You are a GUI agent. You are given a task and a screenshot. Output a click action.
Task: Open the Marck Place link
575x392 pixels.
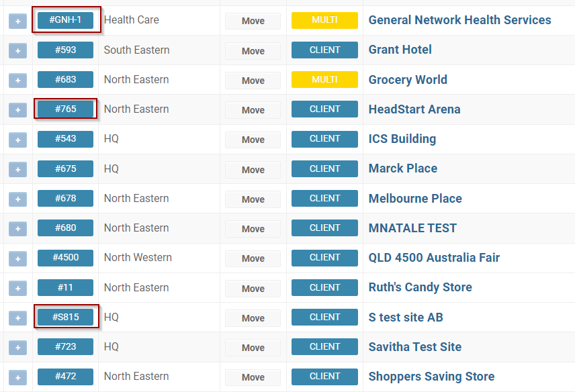403,168
